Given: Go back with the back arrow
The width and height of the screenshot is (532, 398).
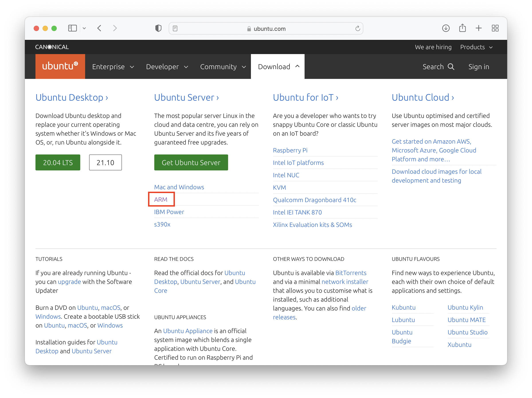Looking at the screenshot, I should 99,28.
